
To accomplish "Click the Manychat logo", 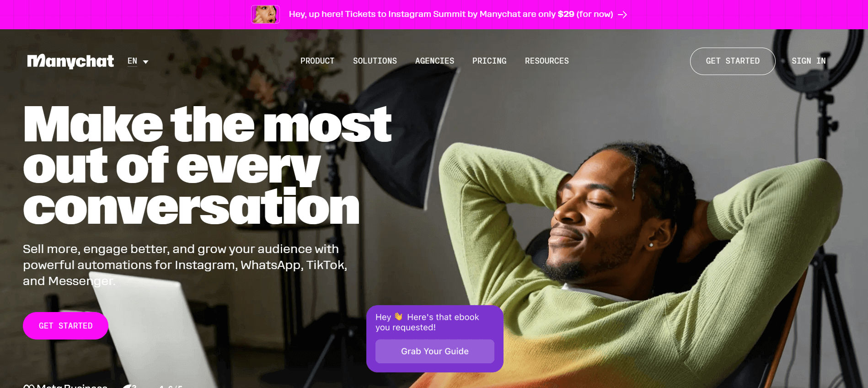I will point(70,61).
